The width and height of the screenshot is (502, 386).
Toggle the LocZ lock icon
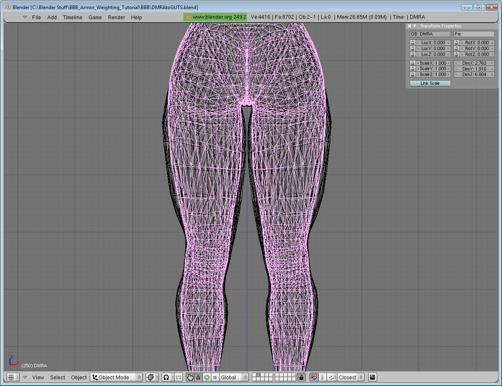413,54
